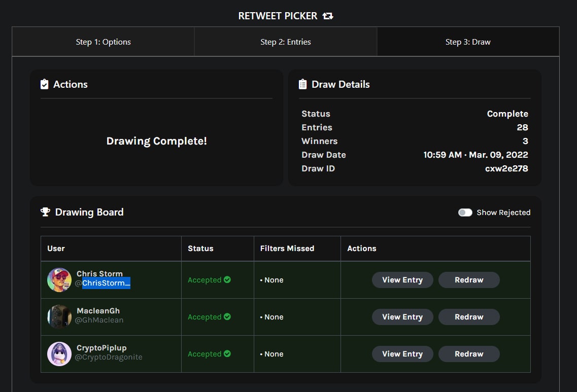The image size is (577, 392).
Task: Click the Status column header
Action: 200,248
